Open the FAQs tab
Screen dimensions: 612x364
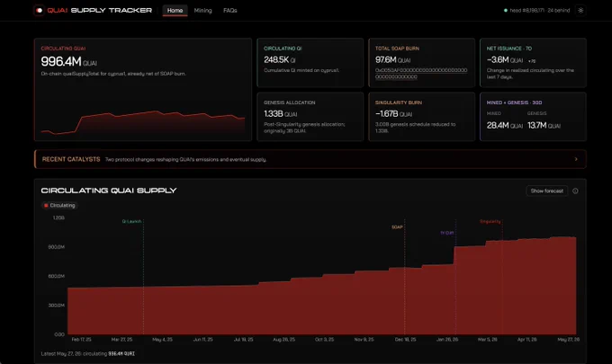[x=230, y=11]
